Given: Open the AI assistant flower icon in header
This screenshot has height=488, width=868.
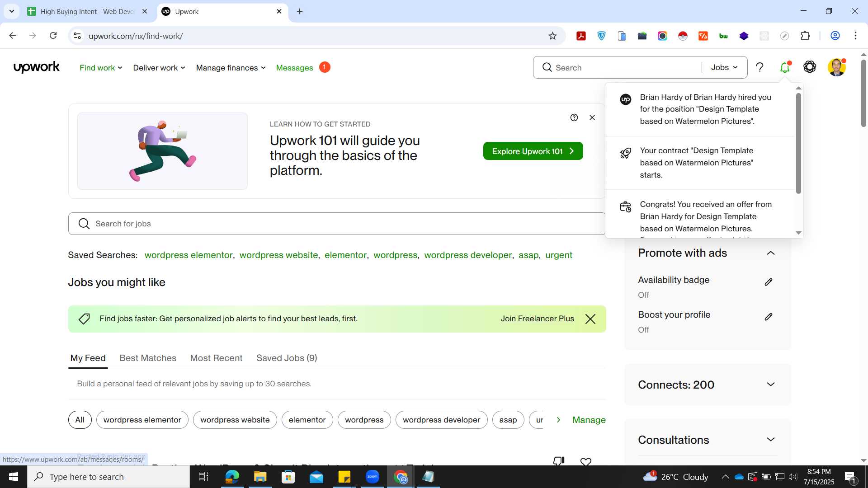Looking at the screenshot, I should tap(810, 67).
